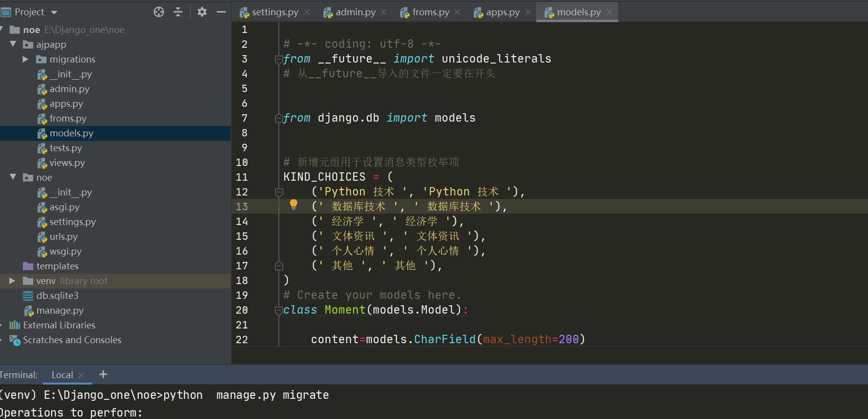Expand the venv library root folder
Screen dimensions: 868x419
pos(12,281)
